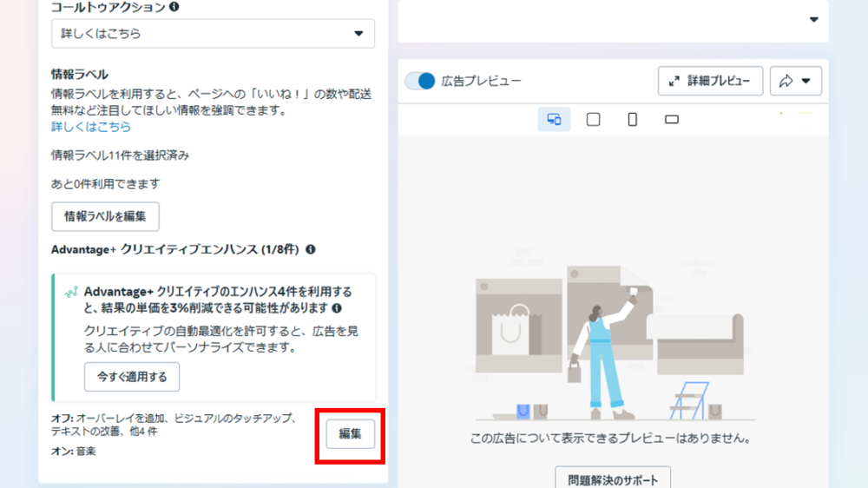Expand the top-right collapsed panel arrow
This screenshot has width=868, height=488.
(x=814, y=19)
